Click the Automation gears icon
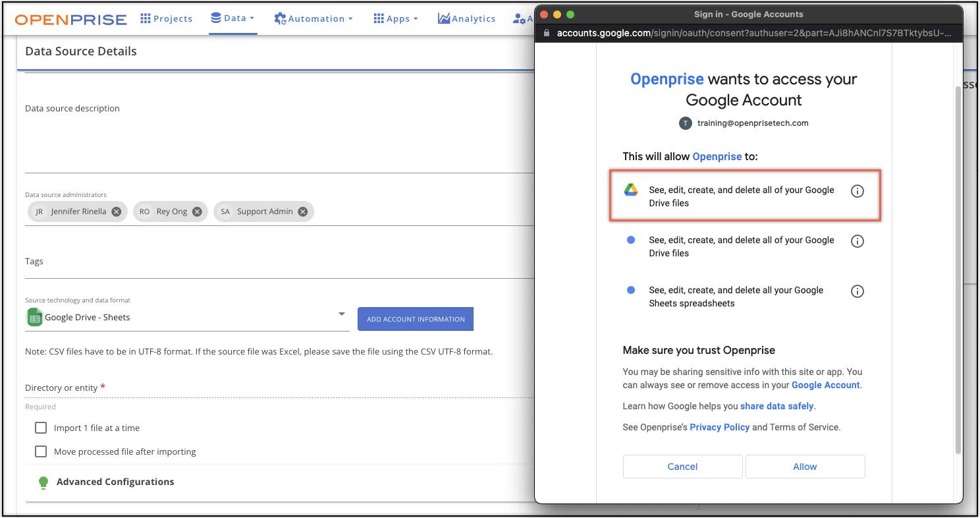This screenshot has height=518, width=980. pos(281,19)
